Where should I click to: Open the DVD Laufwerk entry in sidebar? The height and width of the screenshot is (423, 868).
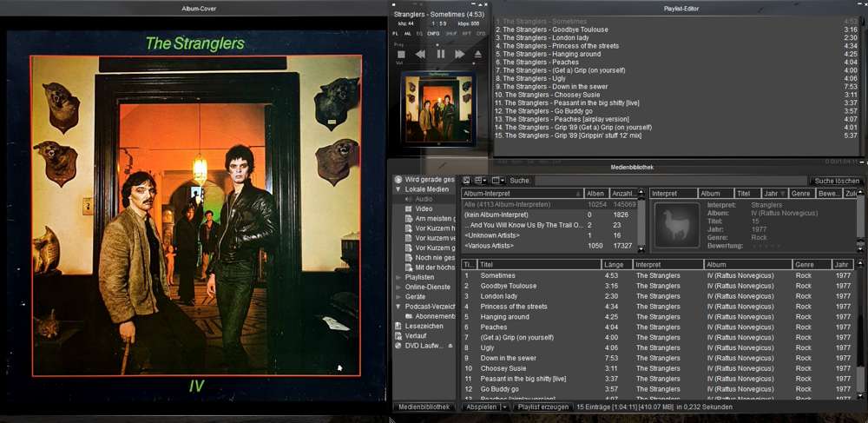(x=422, y=346)
